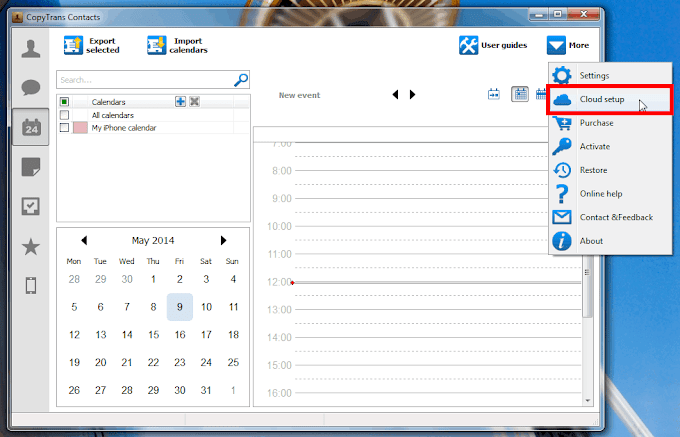This screenshot has height=437, width=680.
Task: Click the My iPhone calendar row label
Action: (x=124, y=128)
